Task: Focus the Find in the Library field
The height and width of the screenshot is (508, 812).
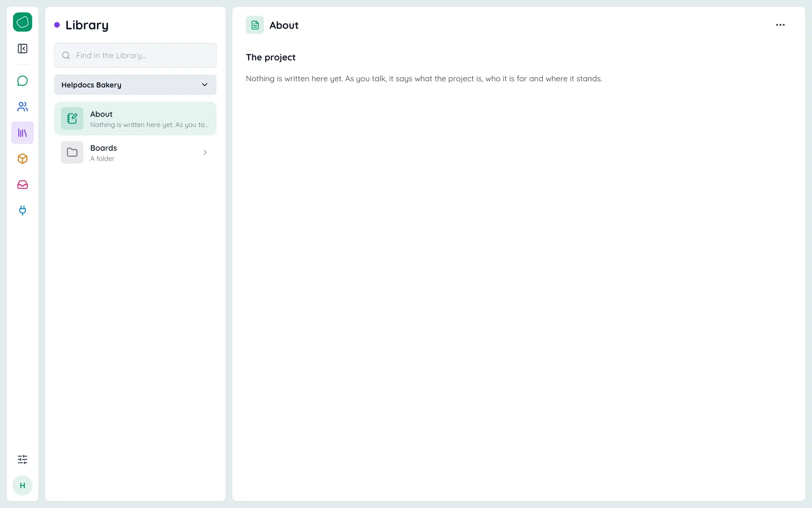Action: point(135,55)
